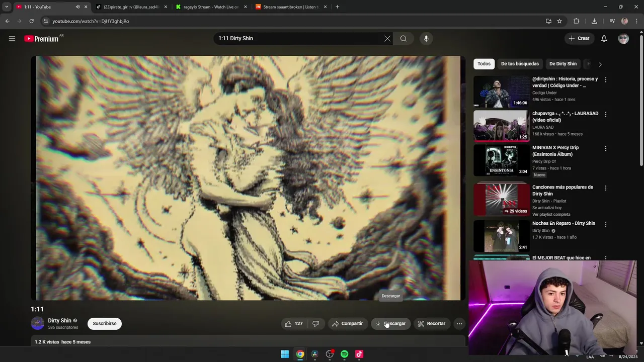Click "Ver playlist completa" link

point(551,215)
